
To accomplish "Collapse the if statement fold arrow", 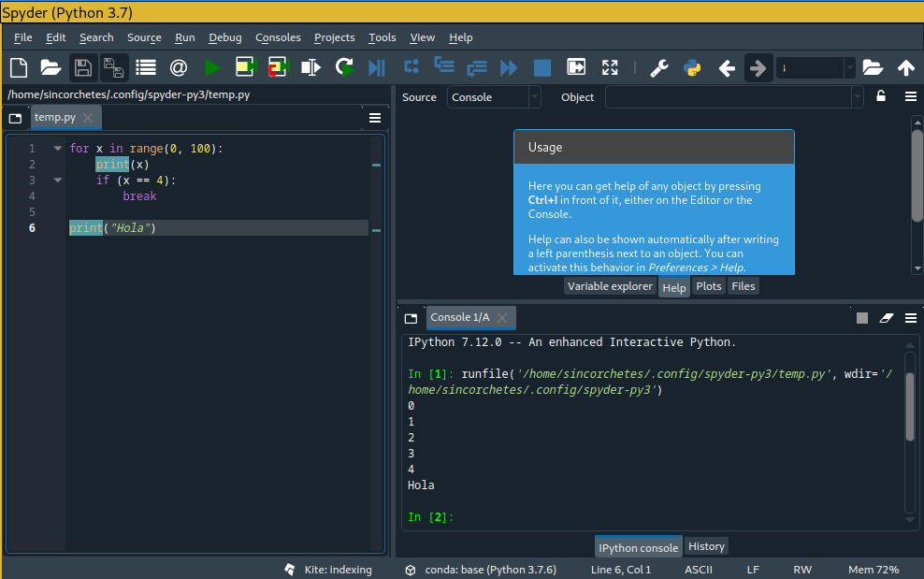I will [57, 181].
